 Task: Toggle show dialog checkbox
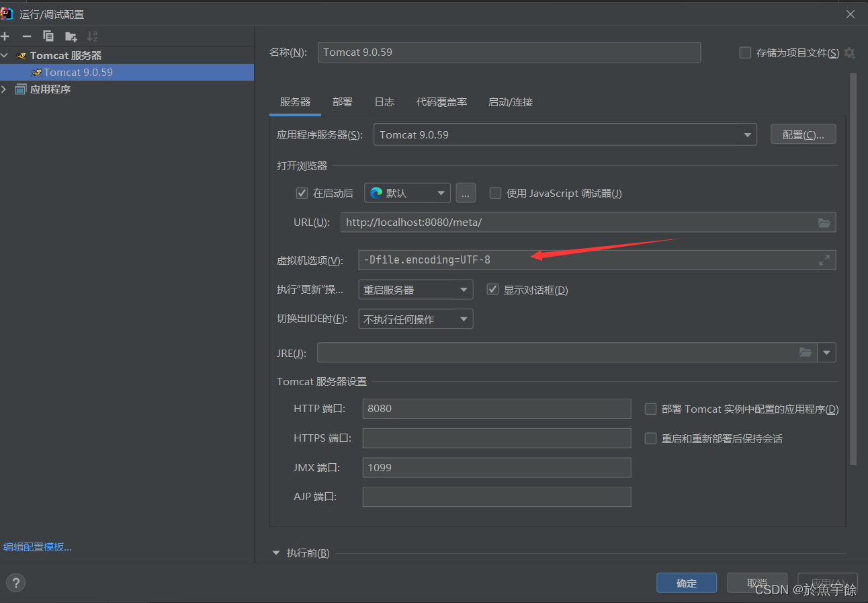click(492, 290)
